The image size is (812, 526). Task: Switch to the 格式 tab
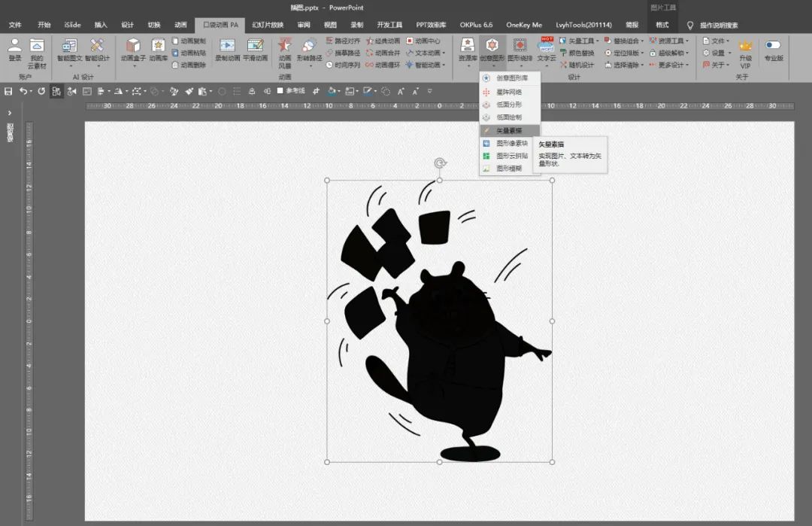[662, 25]
